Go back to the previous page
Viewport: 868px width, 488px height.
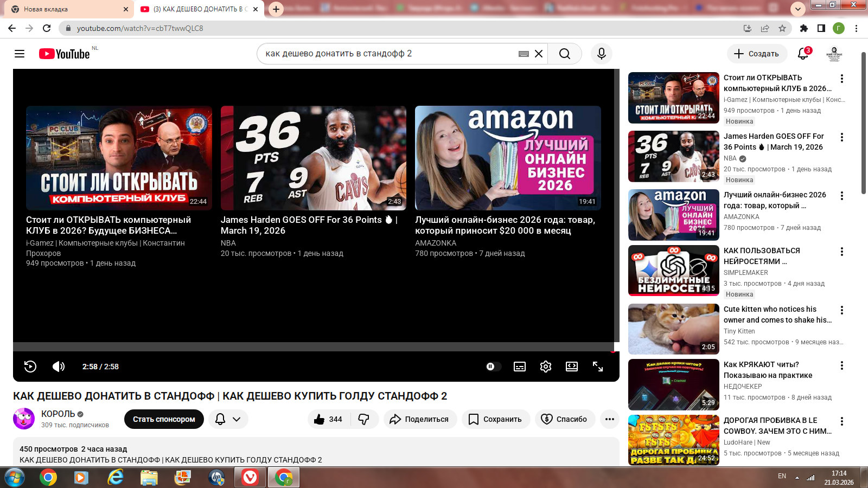(12, 28)
